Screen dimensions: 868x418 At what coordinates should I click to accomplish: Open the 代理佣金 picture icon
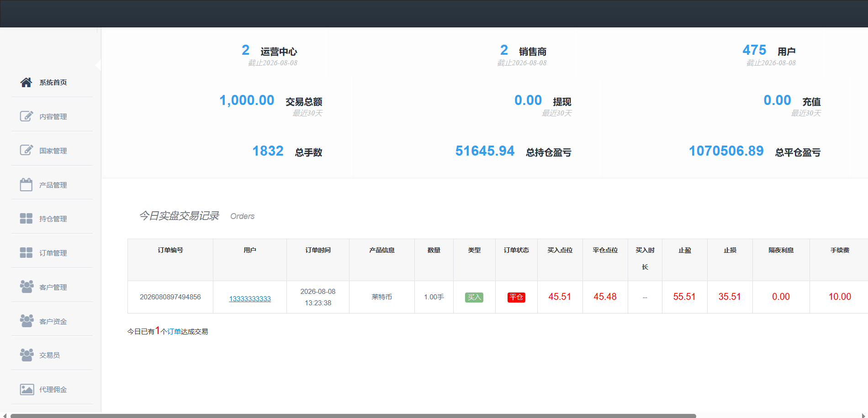pos(27,389)
